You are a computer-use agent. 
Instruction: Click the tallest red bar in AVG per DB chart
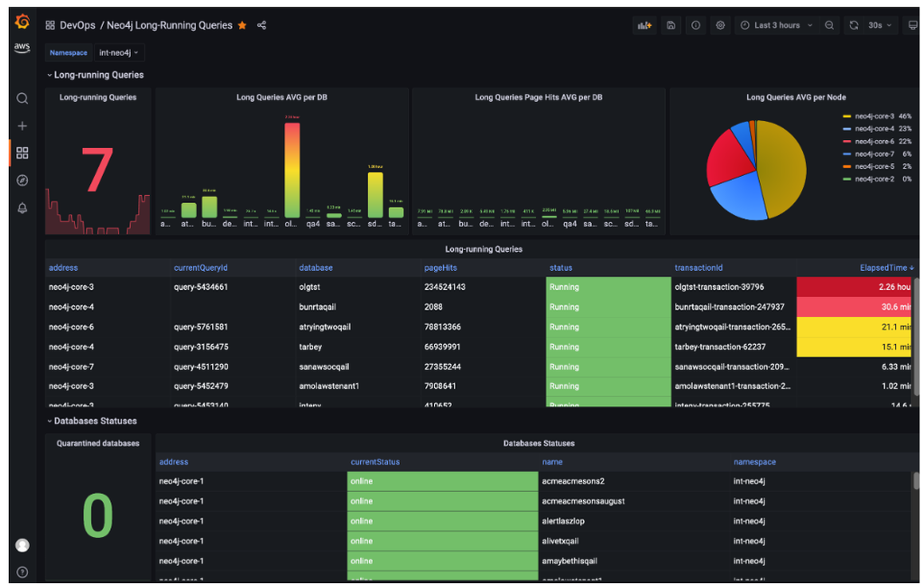click(291, 170)
